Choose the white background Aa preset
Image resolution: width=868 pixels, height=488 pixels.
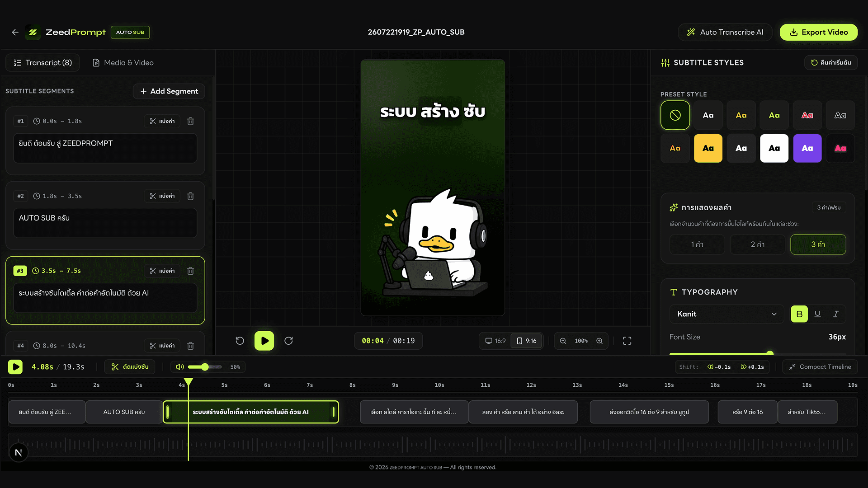(774, 148)
